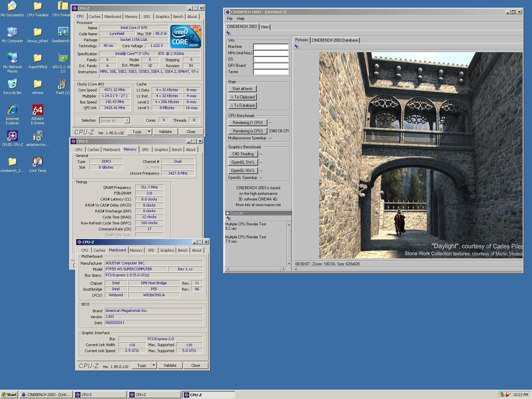Open the SuperPiMod folder
This screenshot has height=399, width=532.
click(38, 61)
